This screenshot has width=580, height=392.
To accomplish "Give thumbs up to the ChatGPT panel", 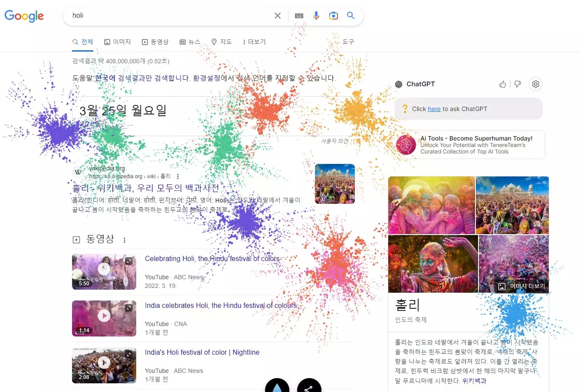I will pyautogui.click(x=502, y=84).
